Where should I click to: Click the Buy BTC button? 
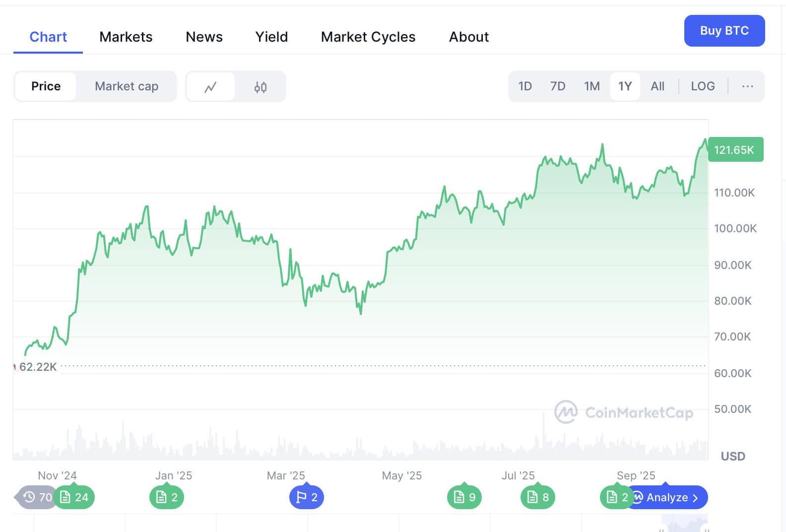pyautogui.click(x=724, y=31)
